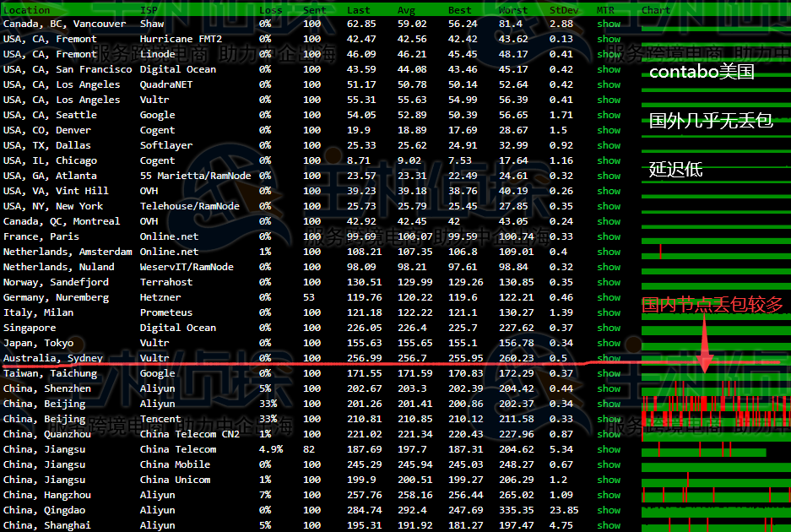Click the Location column header
Screen dimensions: 791x532
(27, 10)
